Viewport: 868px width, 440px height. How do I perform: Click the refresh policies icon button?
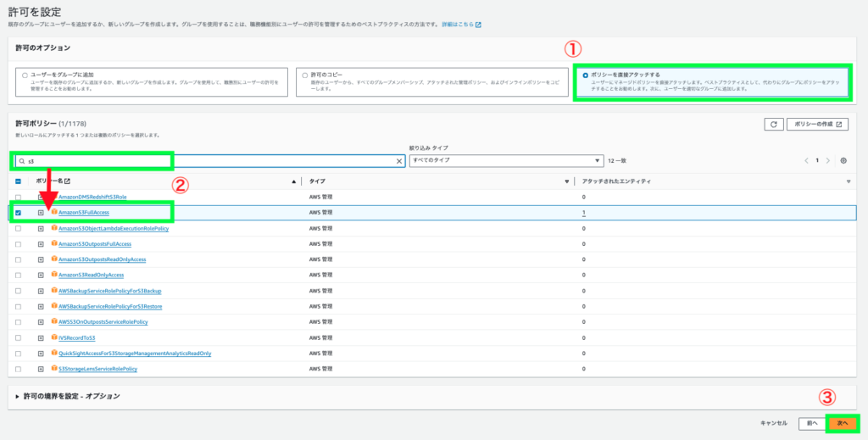click(772, 124)
